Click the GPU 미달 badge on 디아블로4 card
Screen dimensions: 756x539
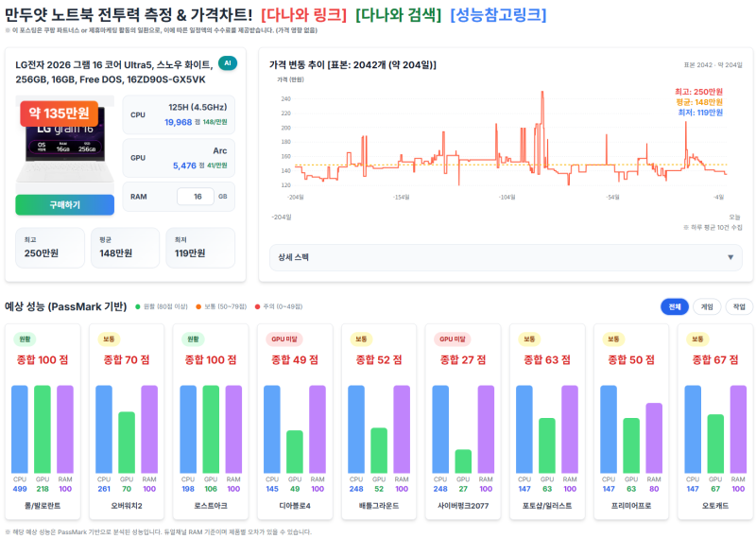pyautogui.click(x=284, y=339)
